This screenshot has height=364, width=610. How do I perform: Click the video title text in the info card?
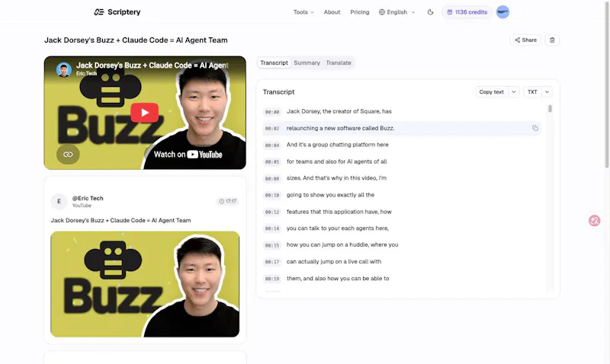(x=120, y=220)
